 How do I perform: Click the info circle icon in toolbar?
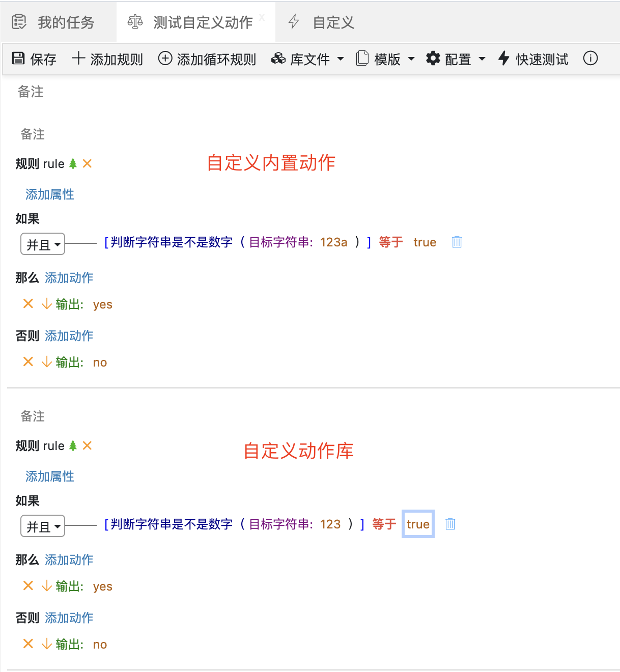coord(590,59)
